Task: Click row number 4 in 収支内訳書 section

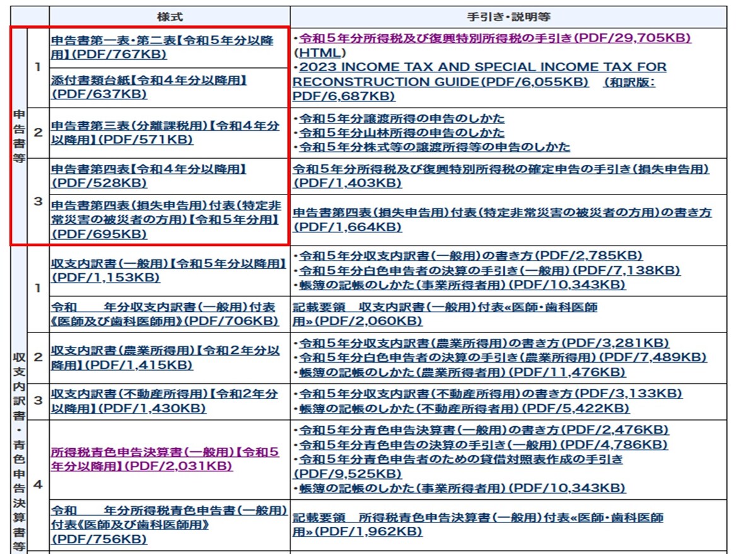Action: coord(38,485)
